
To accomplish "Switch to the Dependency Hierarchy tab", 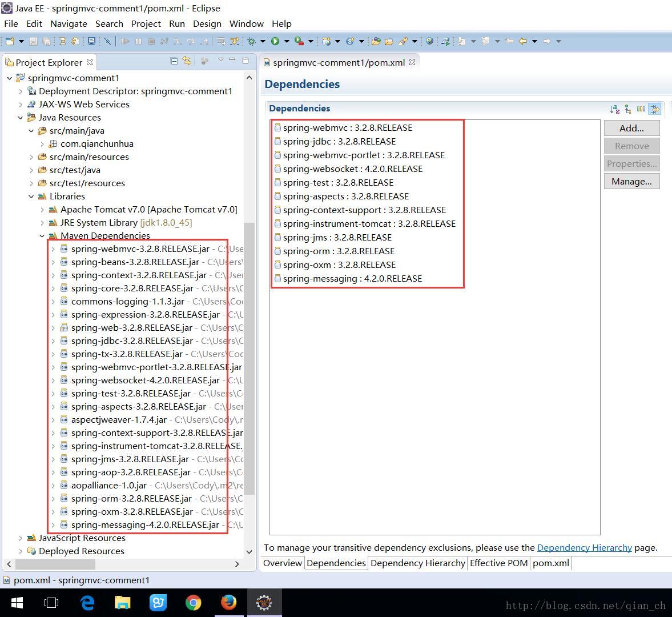I will tap(418, 563).
